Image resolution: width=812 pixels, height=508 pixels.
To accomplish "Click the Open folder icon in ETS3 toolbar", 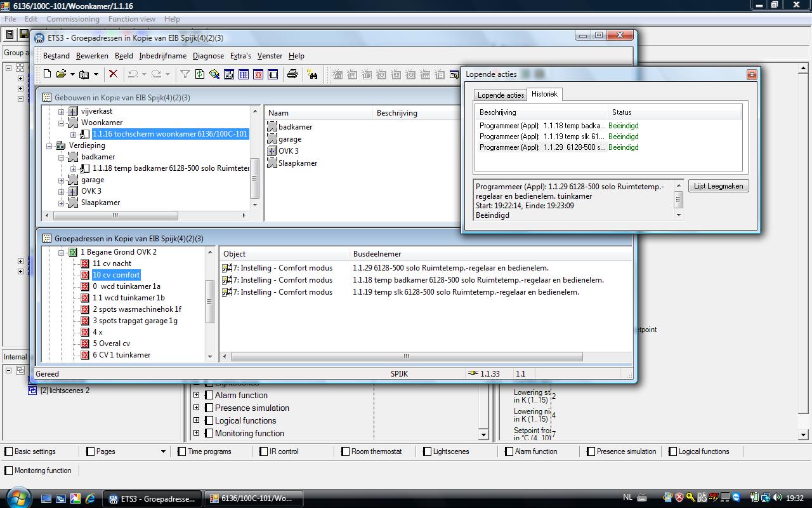I will coord(61,74).
